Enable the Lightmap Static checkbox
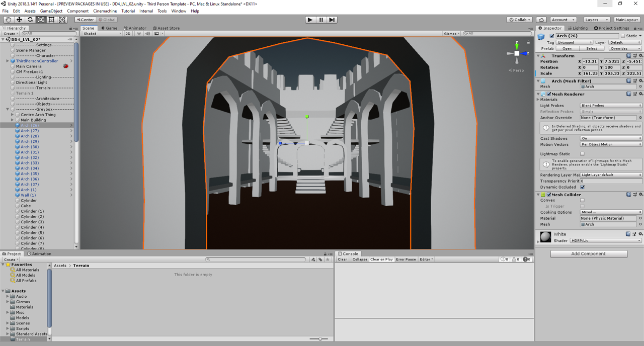Screen dimensions: 644x346 pos(582,154)
